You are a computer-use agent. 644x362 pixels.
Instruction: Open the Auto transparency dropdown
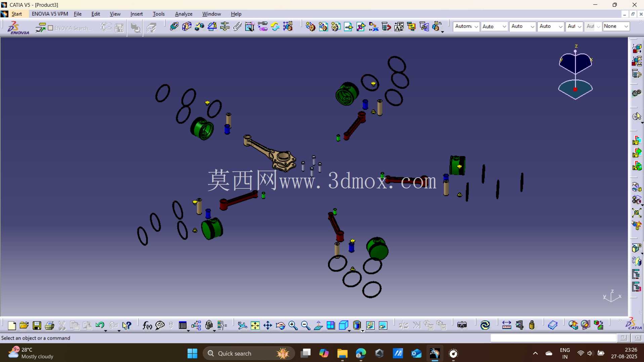pos(494,26)
